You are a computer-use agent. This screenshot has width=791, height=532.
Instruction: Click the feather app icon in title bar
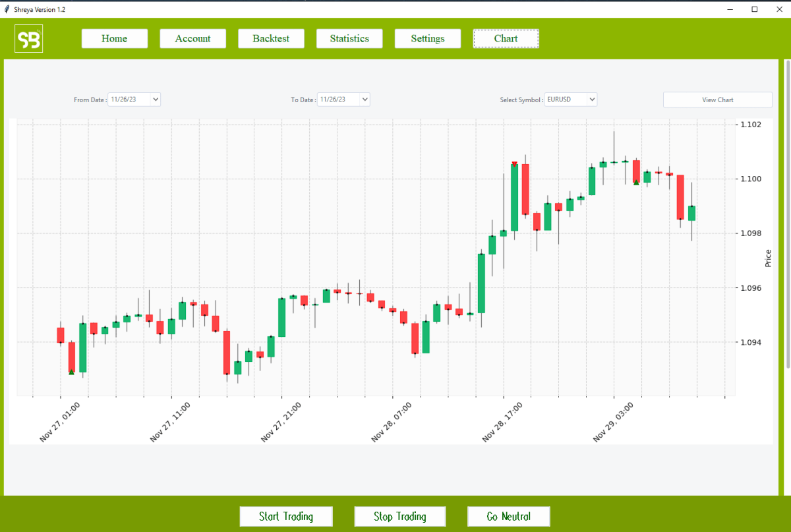click(7, 9)
